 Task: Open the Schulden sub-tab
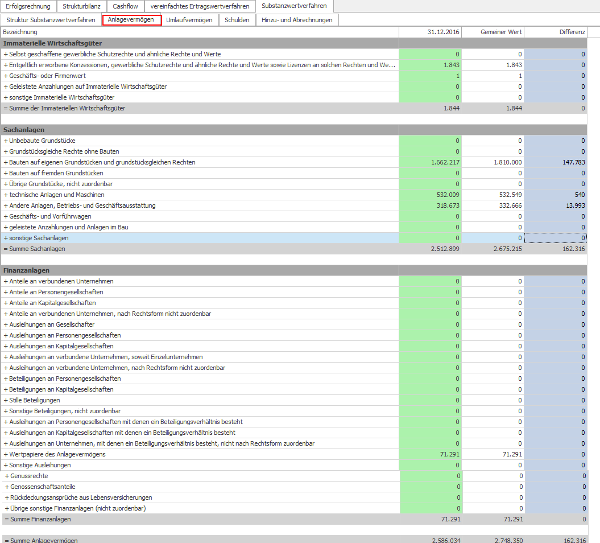tap(237, 20)
